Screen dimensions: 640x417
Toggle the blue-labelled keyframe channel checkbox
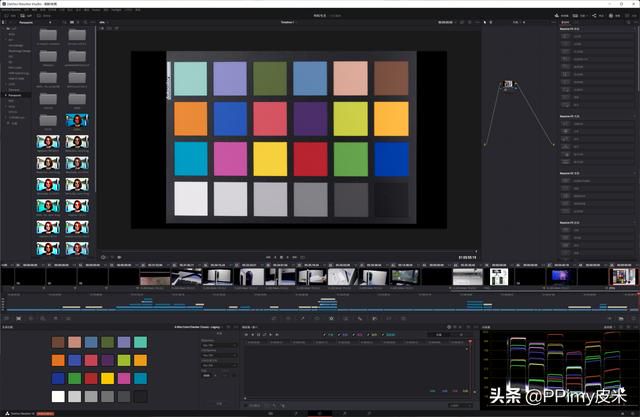coord(339,335)
